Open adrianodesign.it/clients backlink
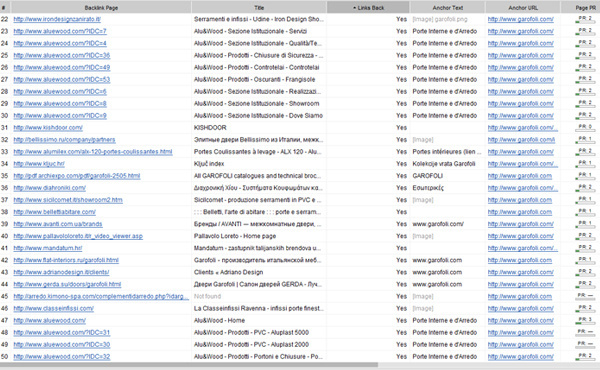This screenshot has width=600, height=370. tap(61, 272)
